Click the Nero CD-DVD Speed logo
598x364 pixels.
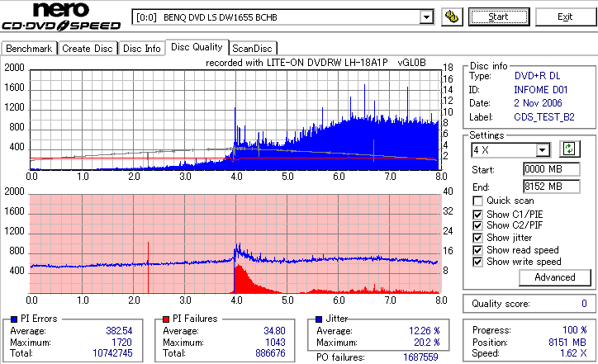tap(61, 17)
